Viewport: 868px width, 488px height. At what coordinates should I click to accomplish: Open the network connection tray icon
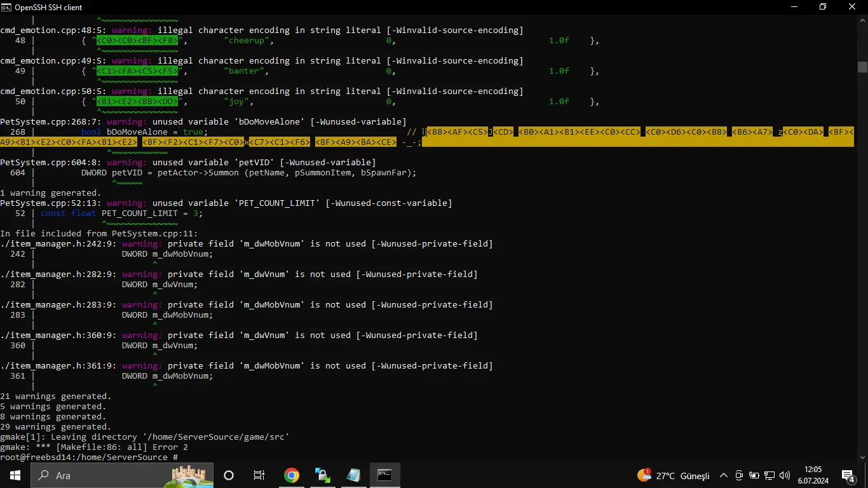click(770, 475)
